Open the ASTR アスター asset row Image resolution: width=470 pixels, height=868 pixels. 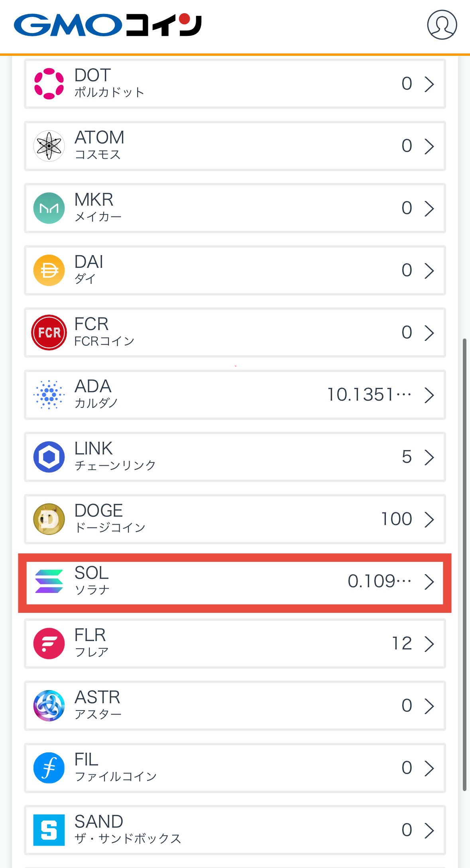coord(234,706)
